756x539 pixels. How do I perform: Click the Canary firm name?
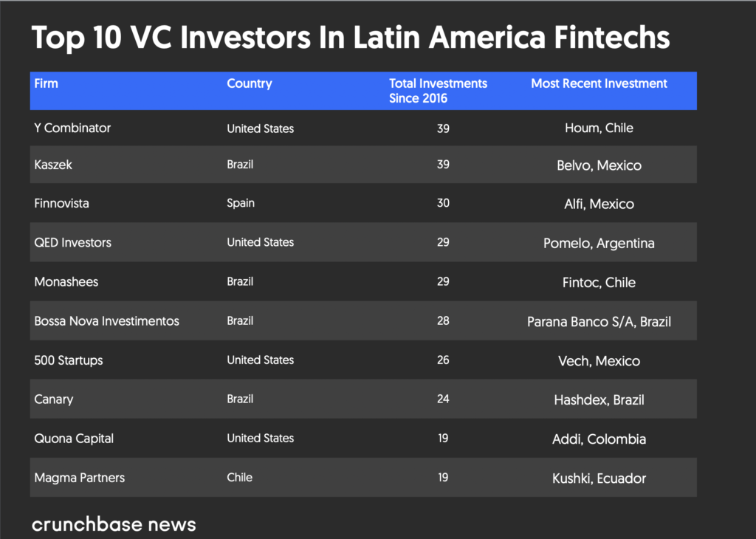coord(53,399)
